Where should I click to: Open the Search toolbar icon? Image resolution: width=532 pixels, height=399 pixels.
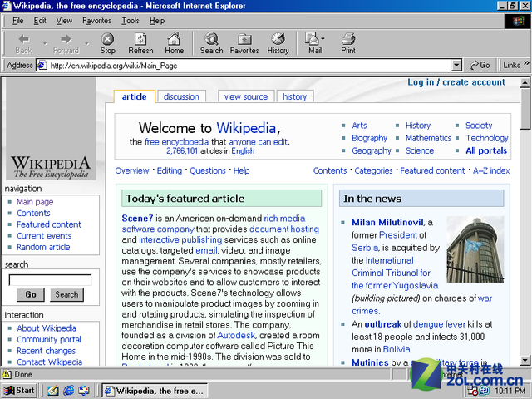point(211,43)
